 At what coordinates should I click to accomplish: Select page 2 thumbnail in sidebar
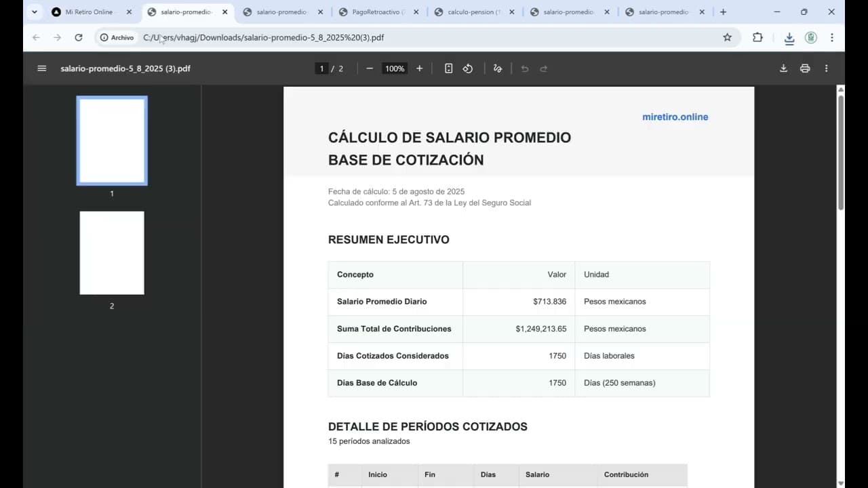(111, 252)
